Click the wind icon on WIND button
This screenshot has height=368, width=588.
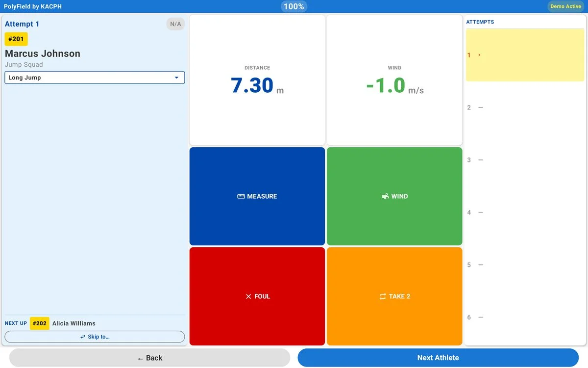click(x=385, y=196)
